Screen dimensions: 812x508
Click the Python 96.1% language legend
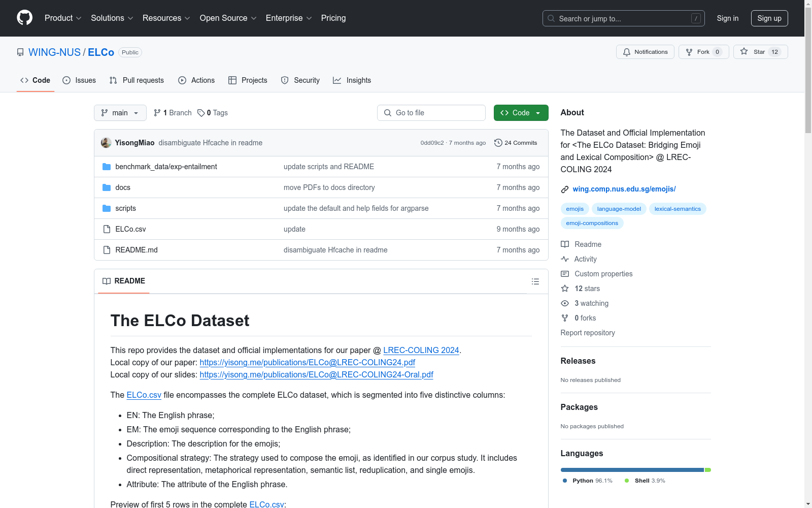click(587, 481)
